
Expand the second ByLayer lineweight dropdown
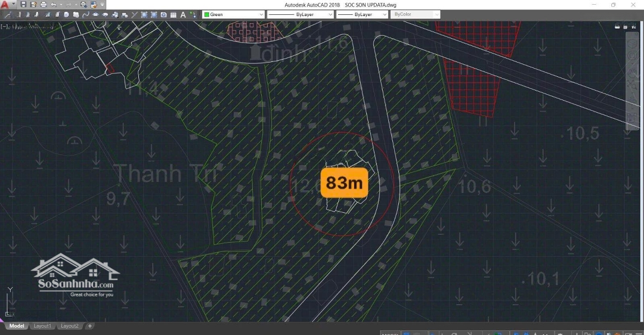[362, 14]
